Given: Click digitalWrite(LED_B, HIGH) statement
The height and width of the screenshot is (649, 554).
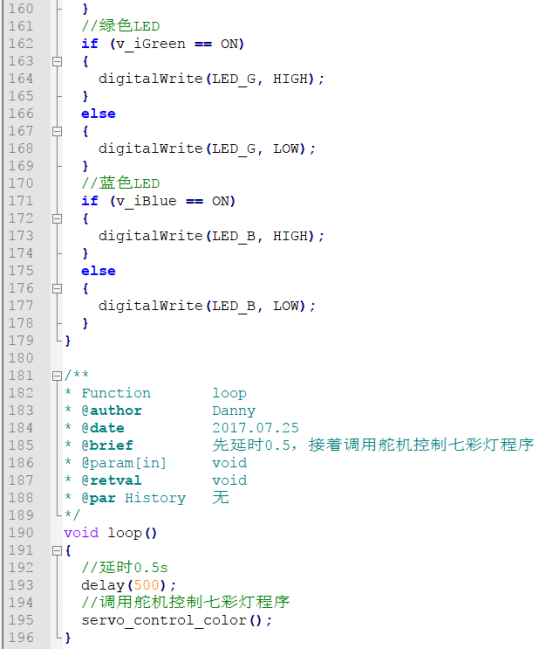Looking at the screenshot, I should [211, 236].
